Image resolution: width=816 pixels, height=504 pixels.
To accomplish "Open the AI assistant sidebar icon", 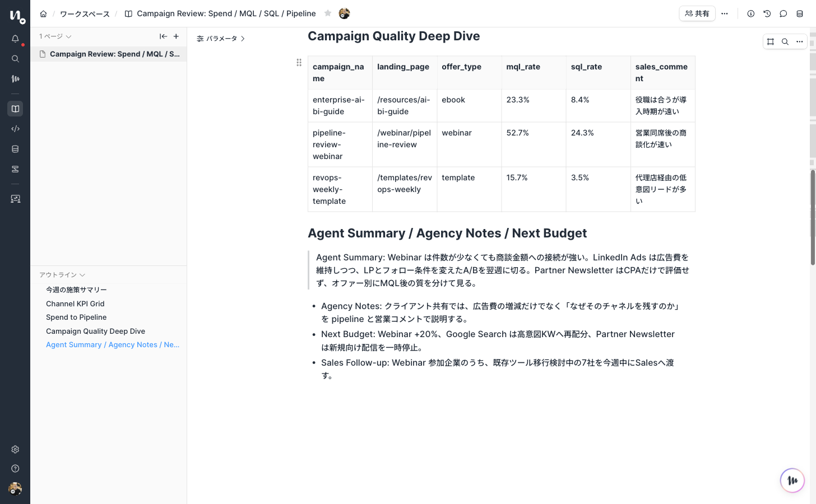I will click(15, 79).
